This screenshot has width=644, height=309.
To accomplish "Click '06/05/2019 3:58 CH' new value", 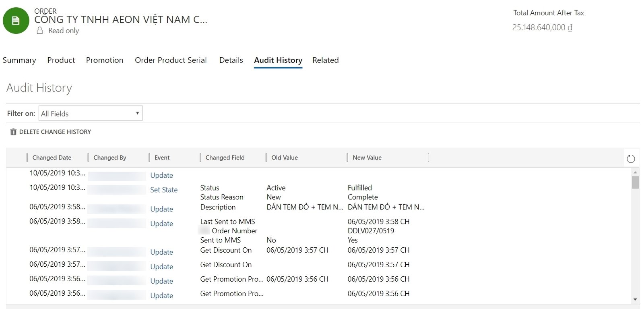I will click(379, 222).
